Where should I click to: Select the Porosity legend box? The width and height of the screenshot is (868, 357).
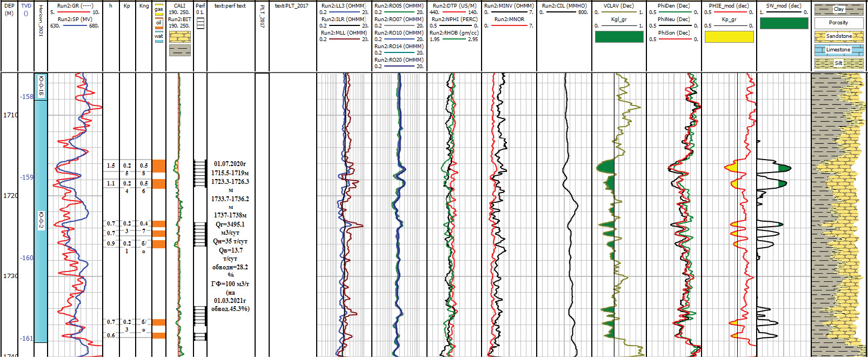(838, 23)
